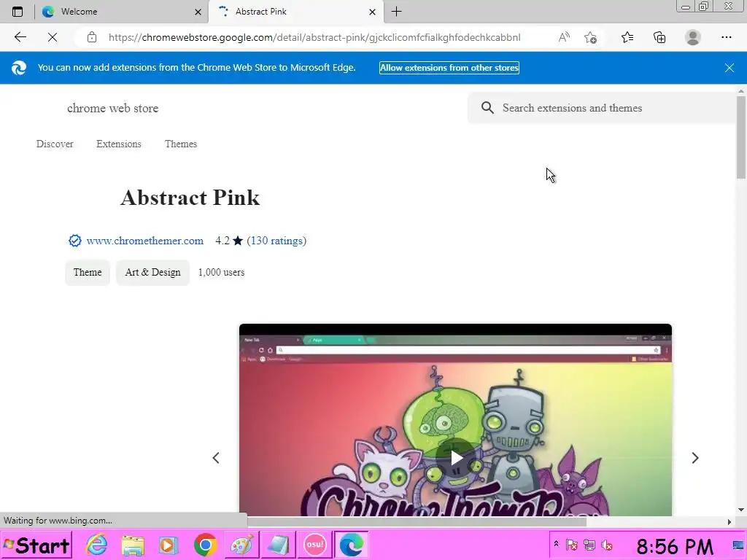Viewport: 747px width, 560px height.
Task: Open the Extensions tab
Action: [x=119, y=144]
